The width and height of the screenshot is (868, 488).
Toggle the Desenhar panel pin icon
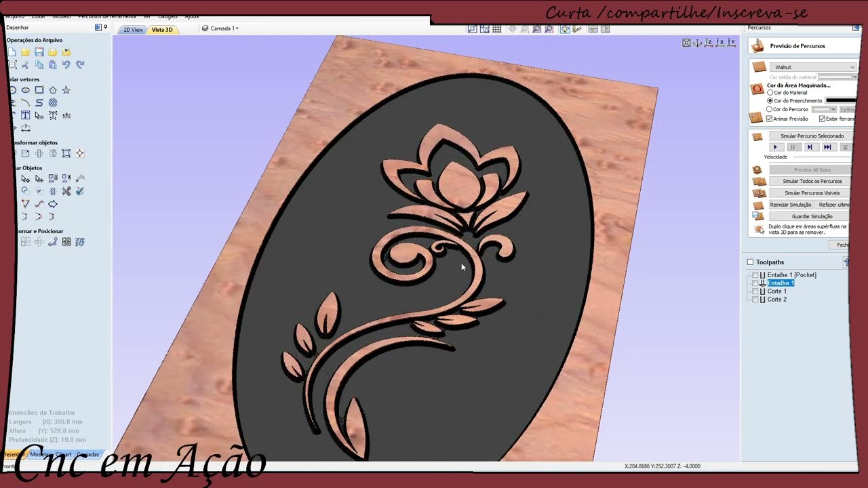(106, 28)
